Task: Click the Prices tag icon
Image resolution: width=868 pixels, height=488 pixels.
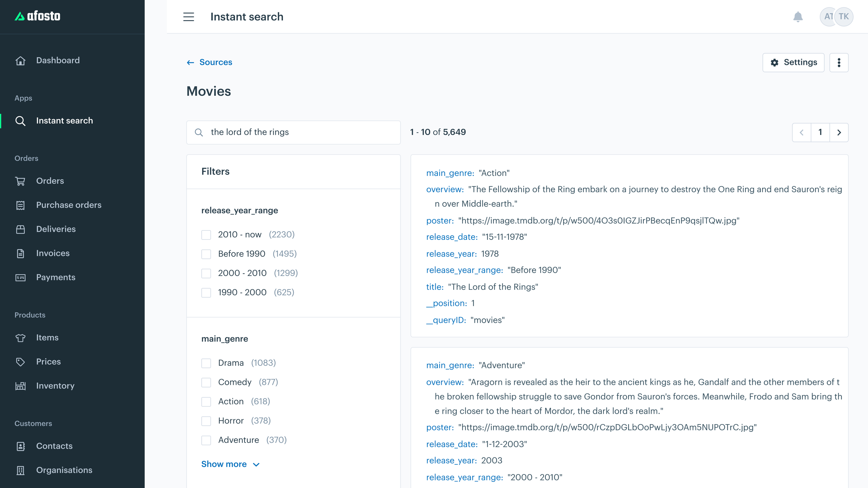Action: (20, 362)
